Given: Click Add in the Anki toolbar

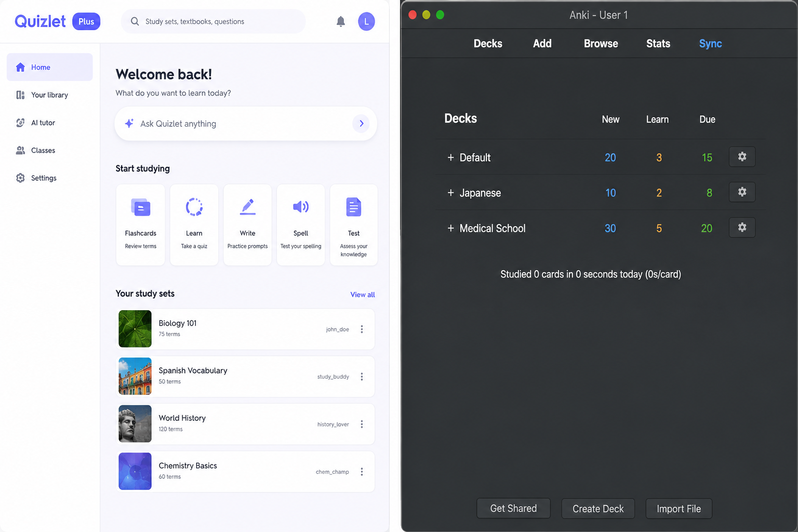Looking at the screenshot, I should 542,44.
